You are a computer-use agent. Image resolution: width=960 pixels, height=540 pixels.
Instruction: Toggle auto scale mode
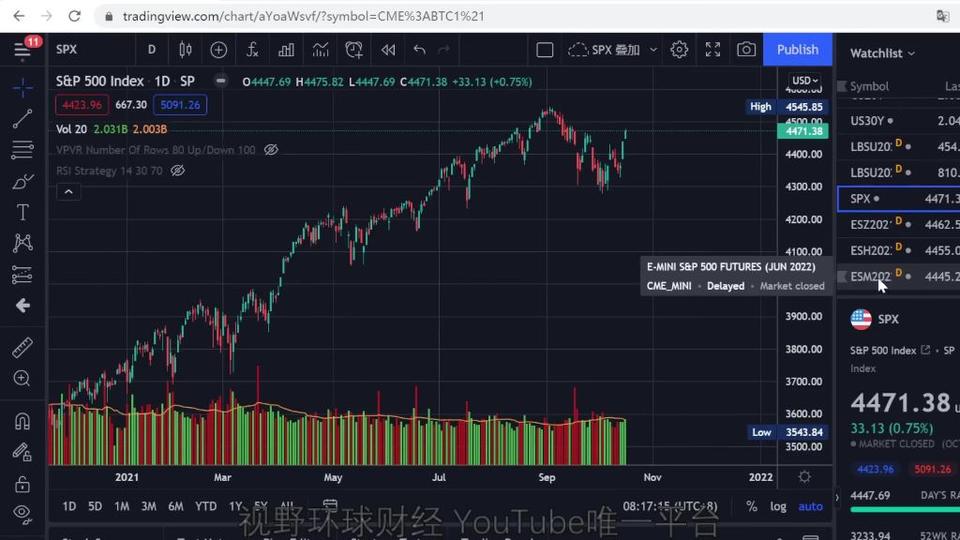point(811,506)
